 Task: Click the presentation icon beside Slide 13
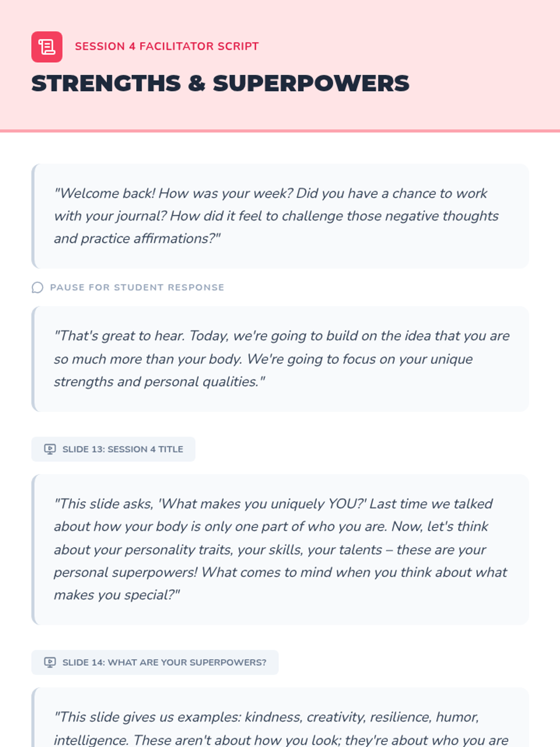(x=50, y=449)
